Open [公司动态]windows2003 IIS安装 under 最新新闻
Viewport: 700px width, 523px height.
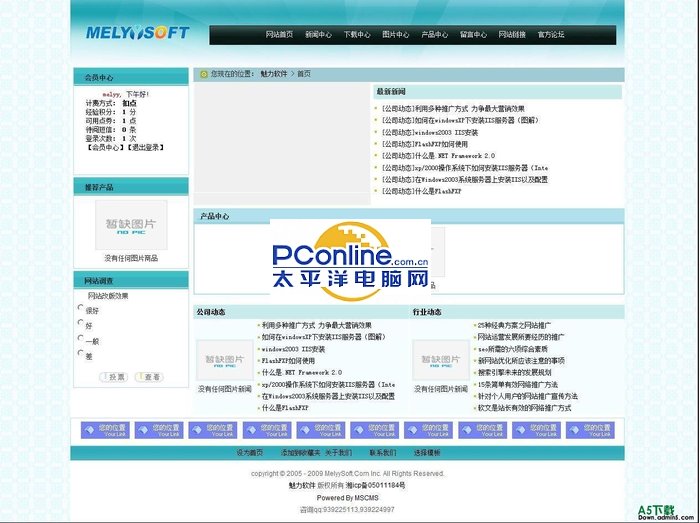430,133
